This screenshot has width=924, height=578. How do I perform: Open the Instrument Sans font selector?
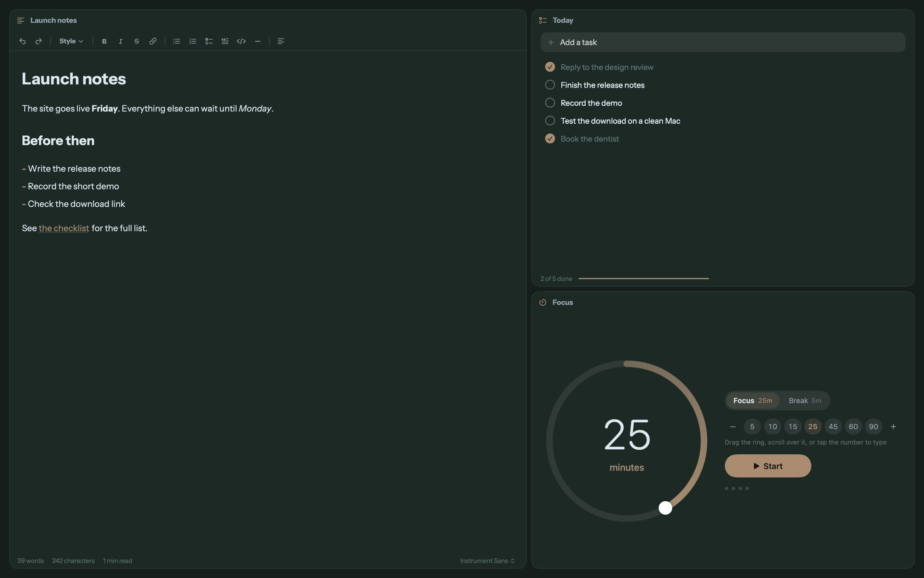click(x=487, y=561)
